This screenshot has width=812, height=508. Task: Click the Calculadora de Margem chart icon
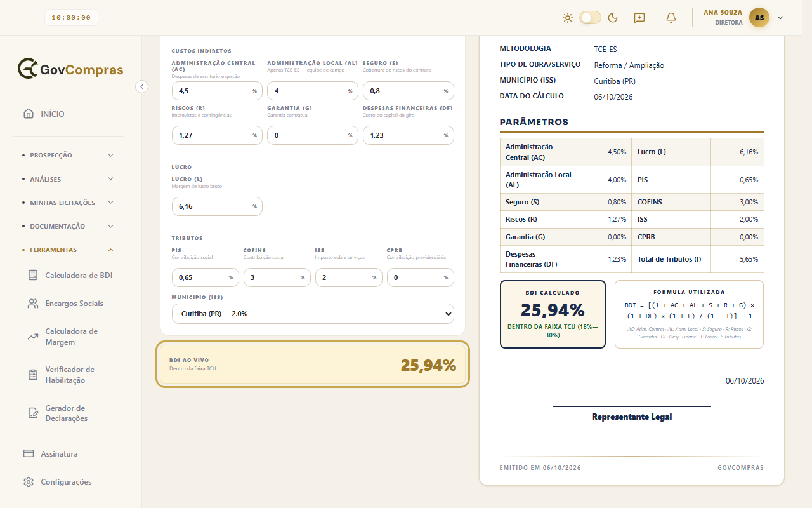click(x=33, y=337)
